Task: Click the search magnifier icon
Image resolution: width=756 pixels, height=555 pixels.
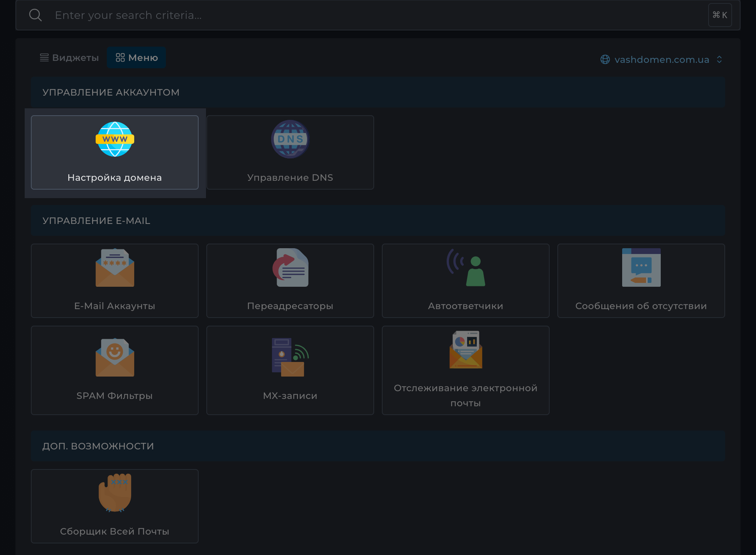Action: click(x=35, y=15)
